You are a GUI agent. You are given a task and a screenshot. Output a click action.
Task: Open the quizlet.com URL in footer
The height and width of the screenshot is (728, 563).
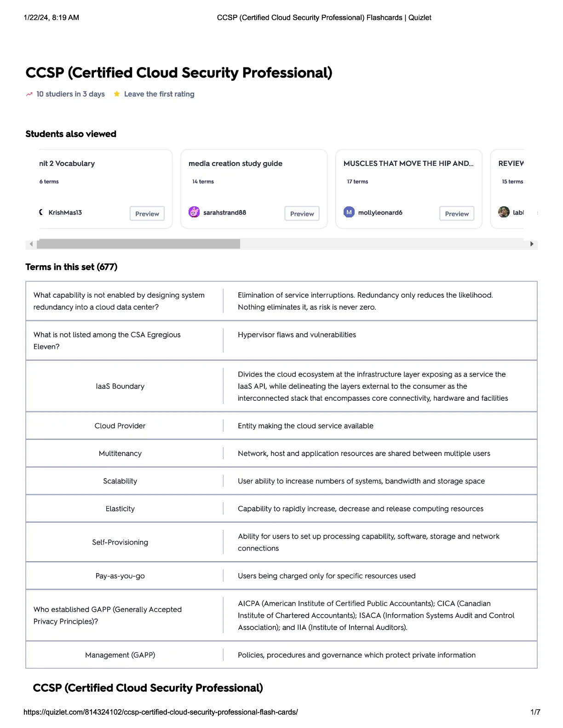pyautogui.click(x=161, y=712)
